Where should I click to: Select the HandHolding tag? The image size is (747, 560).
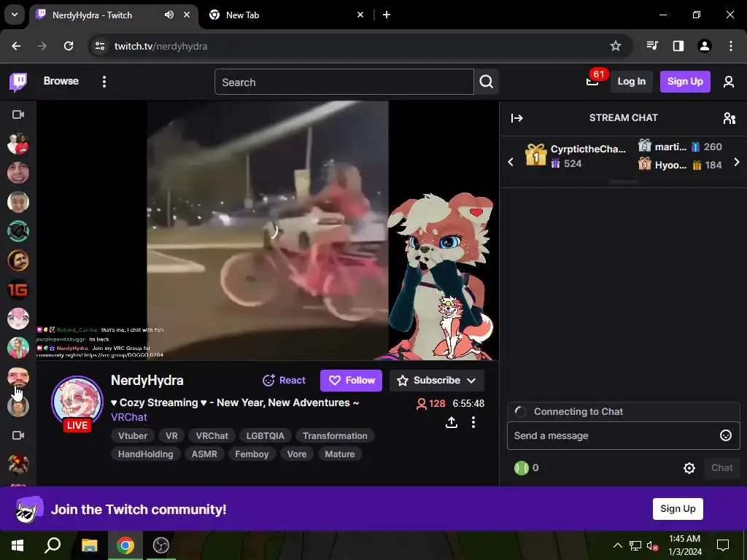(145, 454)
